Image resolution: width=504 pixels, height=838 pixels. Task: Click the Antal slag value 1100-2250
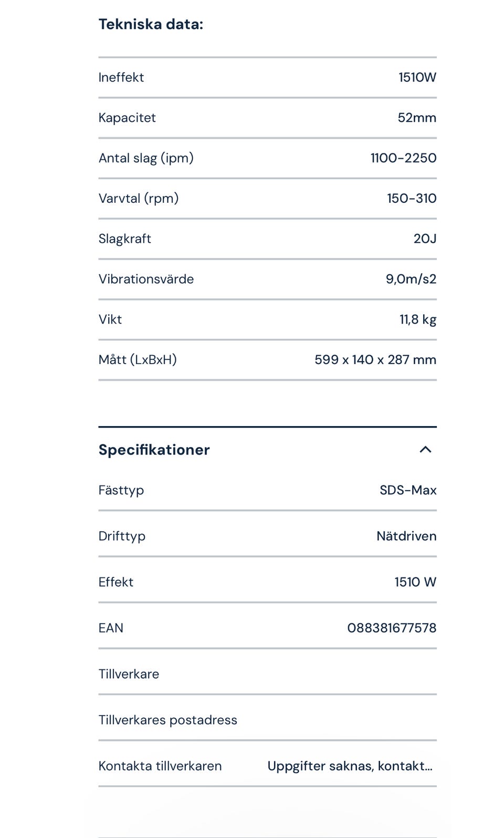(x=403, y=158)
